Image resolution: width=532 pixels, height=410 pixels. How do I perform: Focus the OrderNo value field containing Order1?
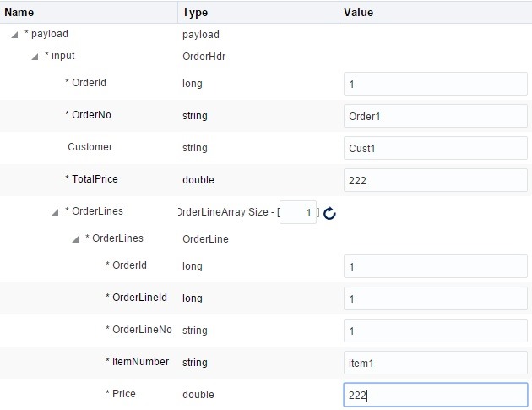coord(436,116)
